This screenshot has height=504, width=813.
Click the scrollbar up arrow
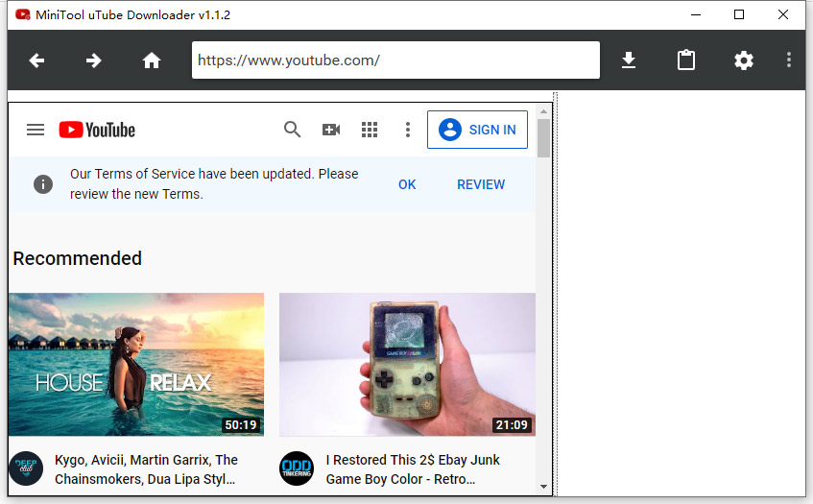click(543, 111)
